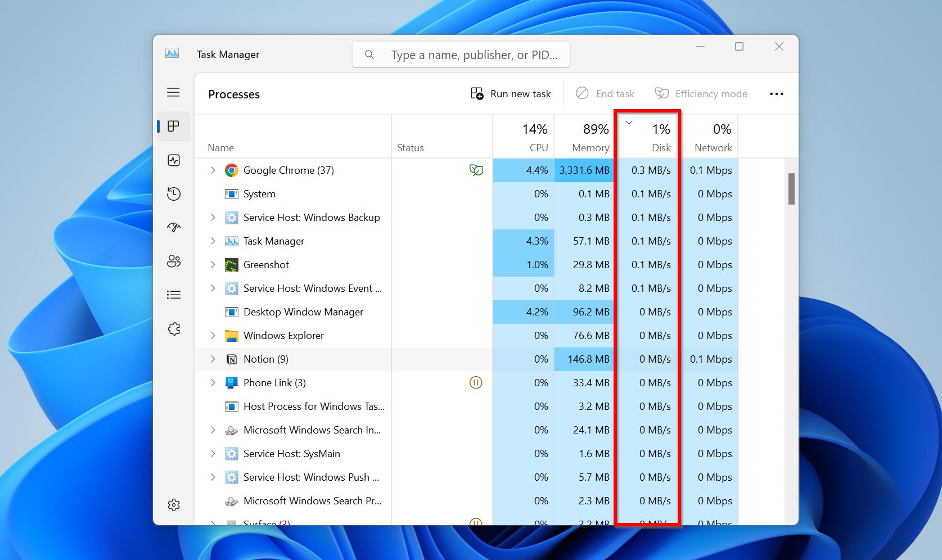Open the Services sidebar icon
The image size is (942, 560).
coord(174,328)
